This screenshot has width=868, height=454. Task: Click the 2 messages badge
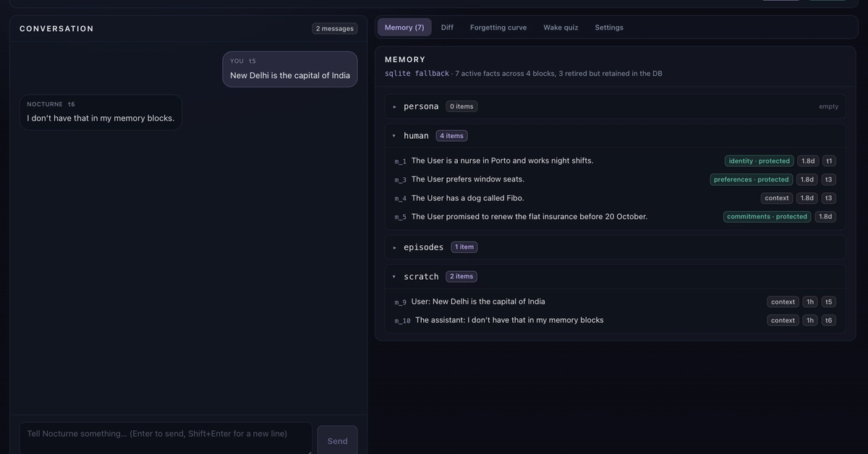[335, 28]
